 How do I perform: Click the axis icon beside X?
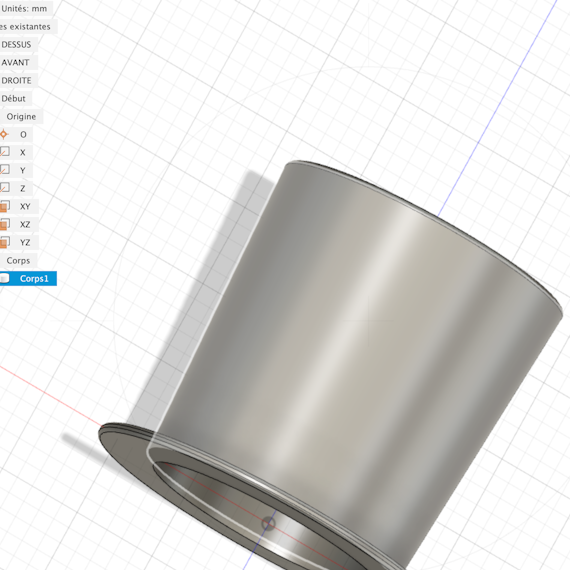click(x=4, y=152)
